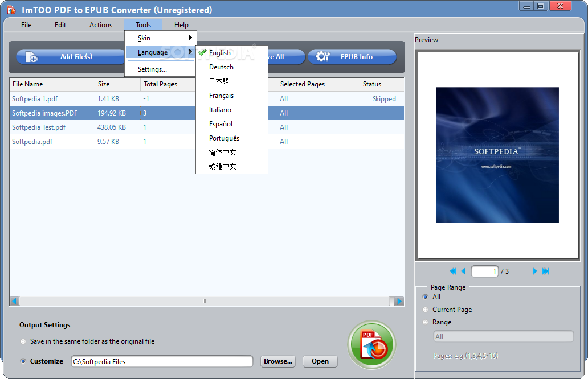Click the Add File(s) document icon

(x=31, y=57)
